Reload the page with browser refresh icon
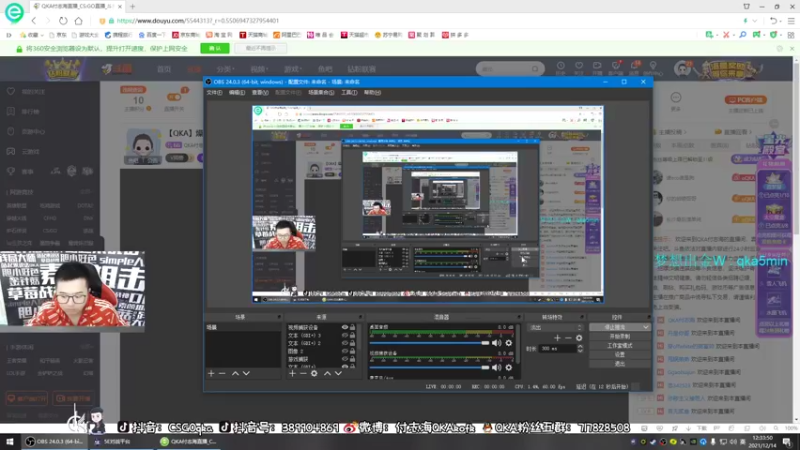800x450 pixels. 63,21
